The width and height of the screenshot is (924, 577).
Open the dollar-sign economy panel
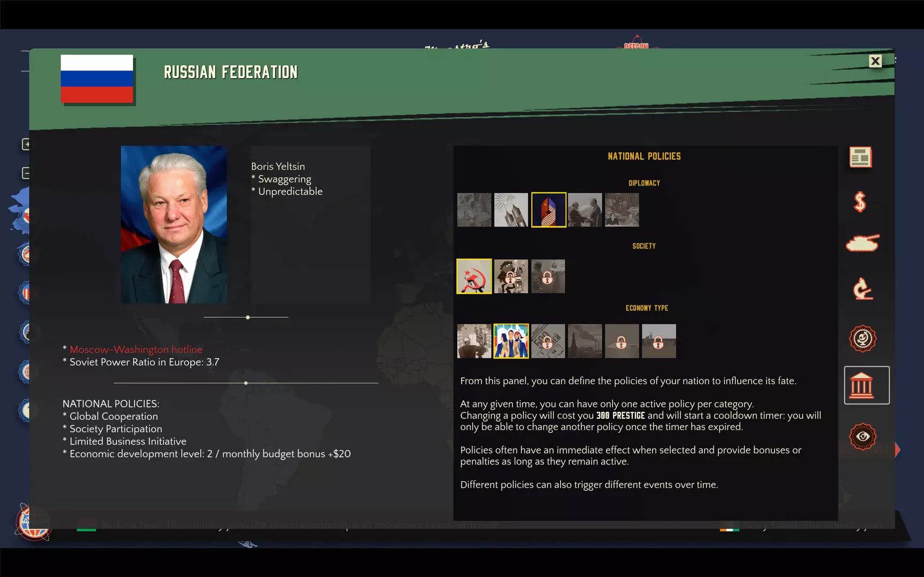click(859, 202)
